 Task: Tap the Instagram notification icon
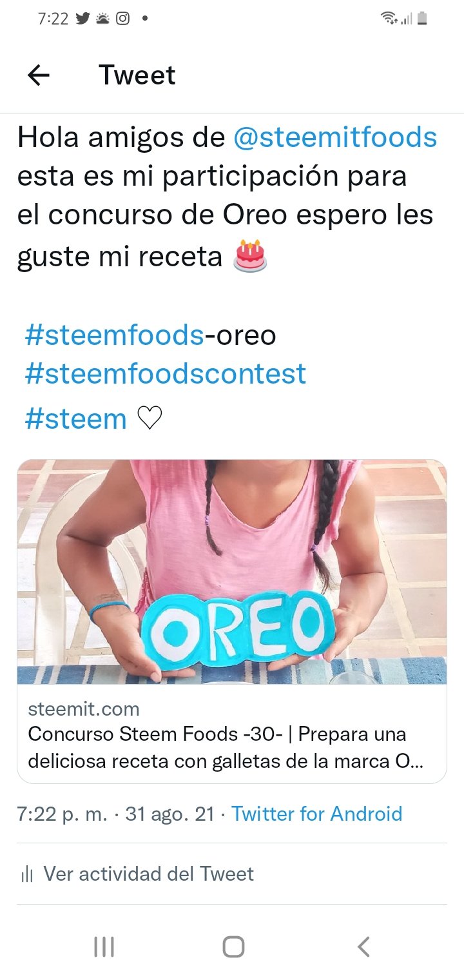tap(122, 19)
